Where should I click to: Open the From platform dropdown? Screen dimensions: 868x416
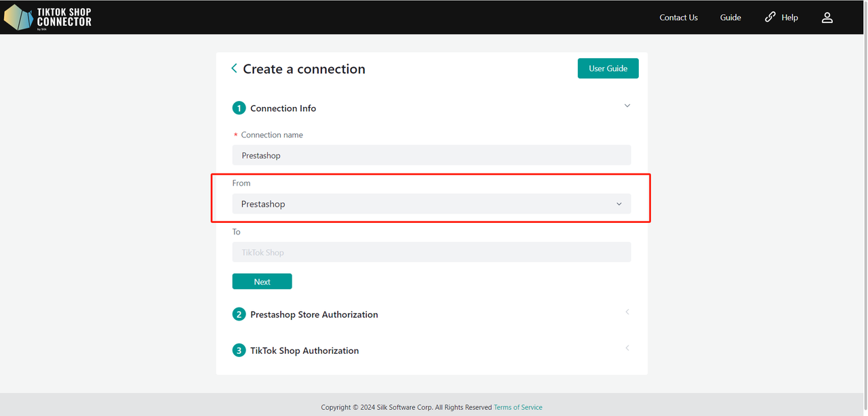pyautogui.click(x=431, y=204)
